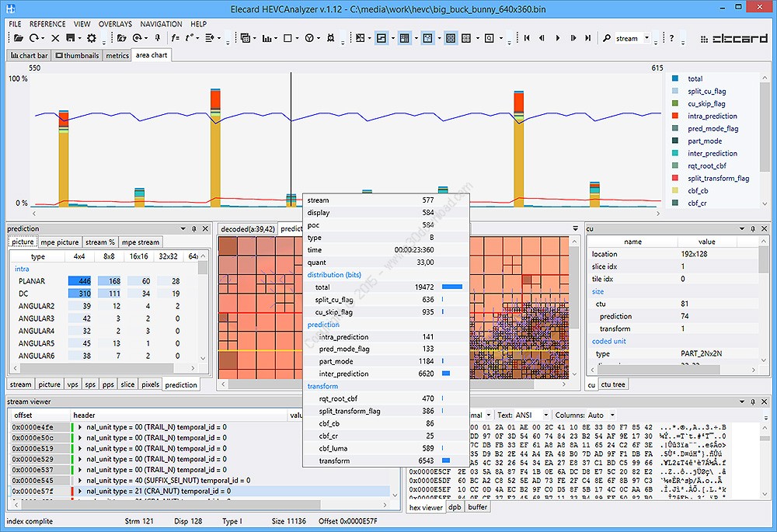Click the help question mark icon
Screen dimensions: 777x532
click(672, 38)
